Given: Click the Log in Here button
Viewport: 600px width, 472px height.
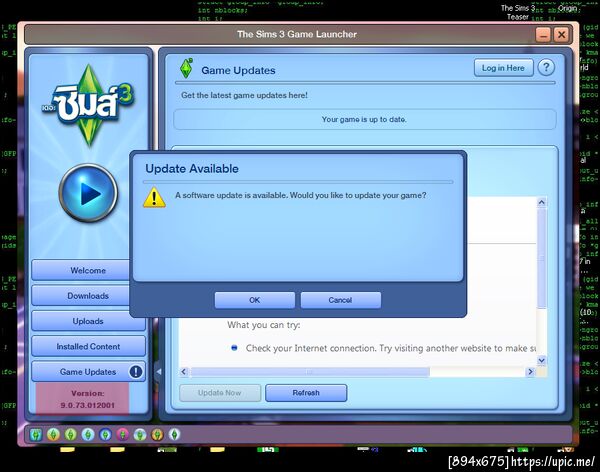Looking at the screenshot, I should (503, 68).
